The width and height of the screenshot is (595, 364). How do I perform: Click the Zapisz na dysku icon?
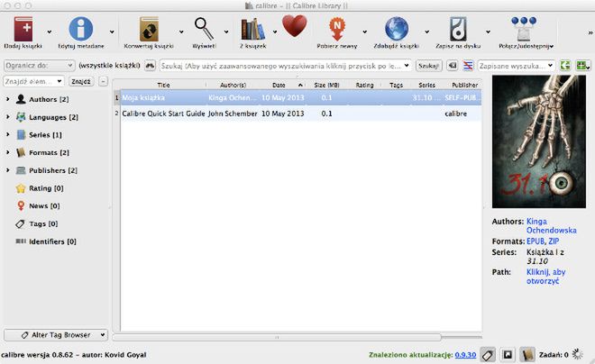click(x=458, y=29)
